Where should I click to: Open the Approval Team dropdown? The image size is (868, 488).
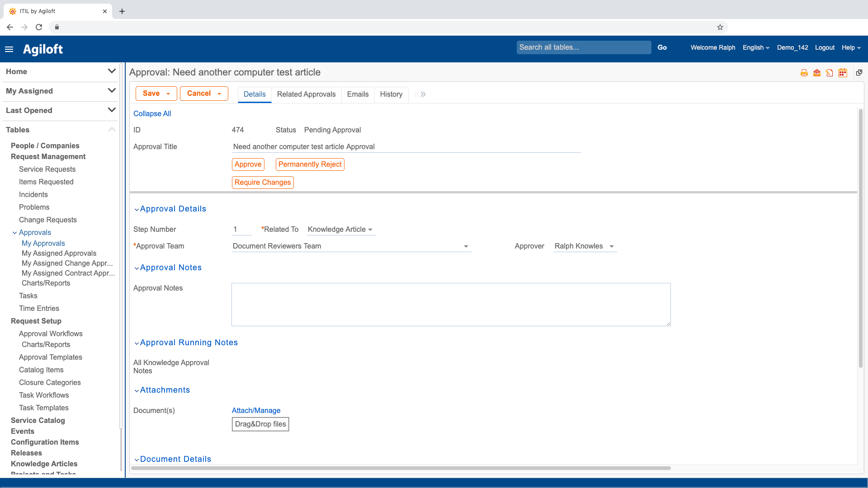tap(466, 246)
